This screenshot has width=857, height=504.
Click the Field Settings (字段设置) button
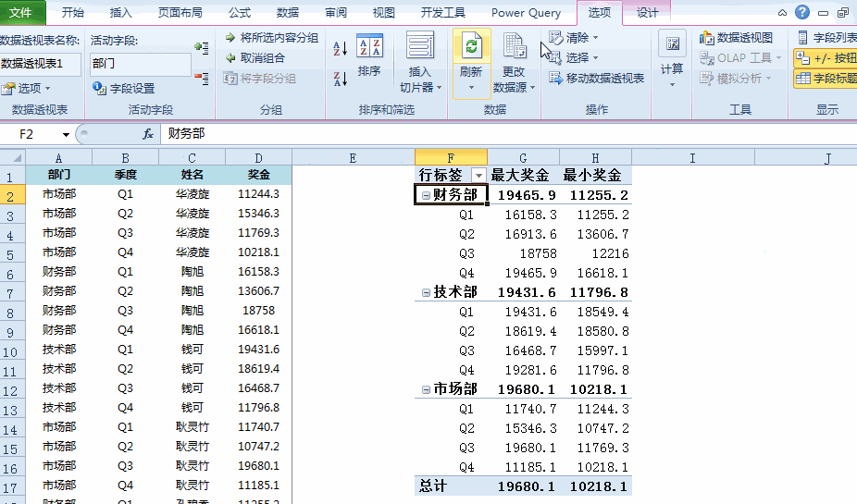pyautogui.click(x=124, y=89)
